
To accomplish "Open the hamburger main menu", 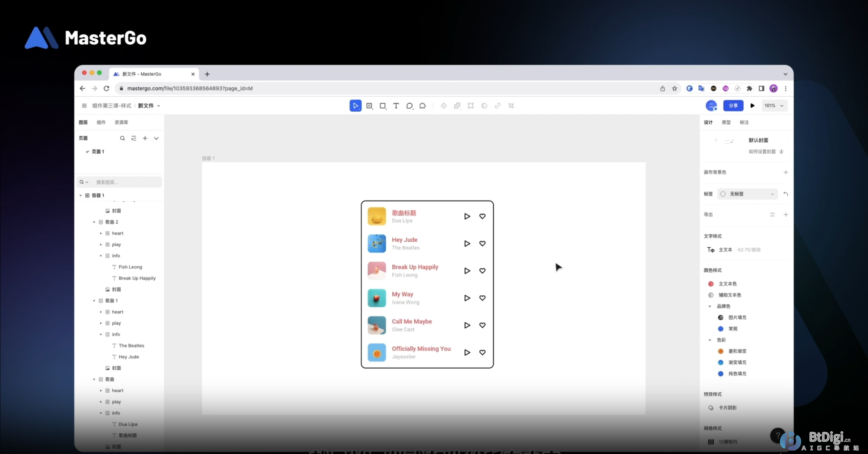I will (x=84, y=106).
